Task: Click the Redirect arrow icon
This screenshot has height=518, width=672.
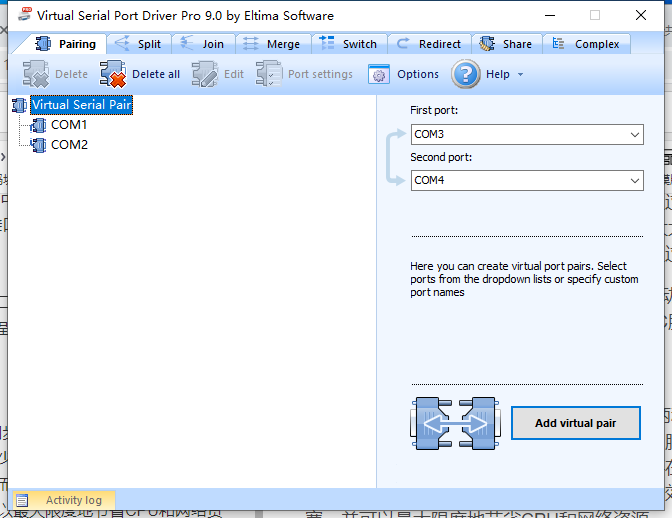Action: coord(402,43)
